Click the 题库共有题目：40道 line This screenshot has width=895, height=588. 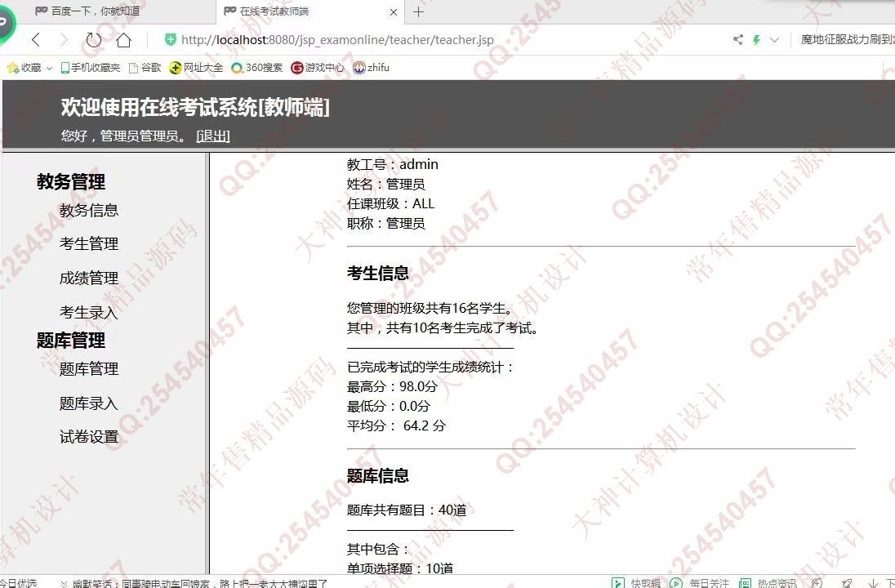[407, 510]
